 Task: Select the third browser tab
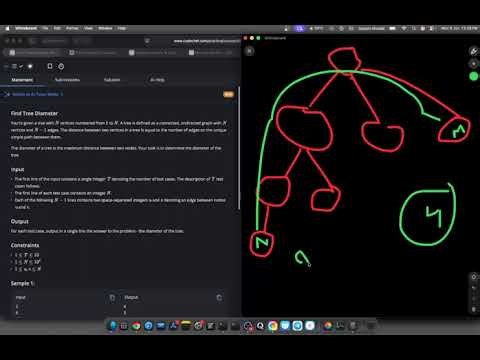[153, 53]
